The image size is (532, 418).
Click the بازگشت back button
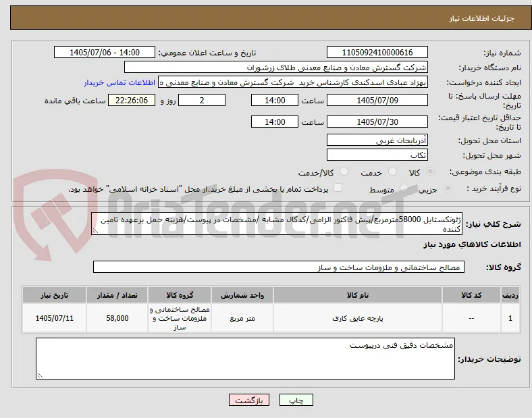click(x=249, y=400)
